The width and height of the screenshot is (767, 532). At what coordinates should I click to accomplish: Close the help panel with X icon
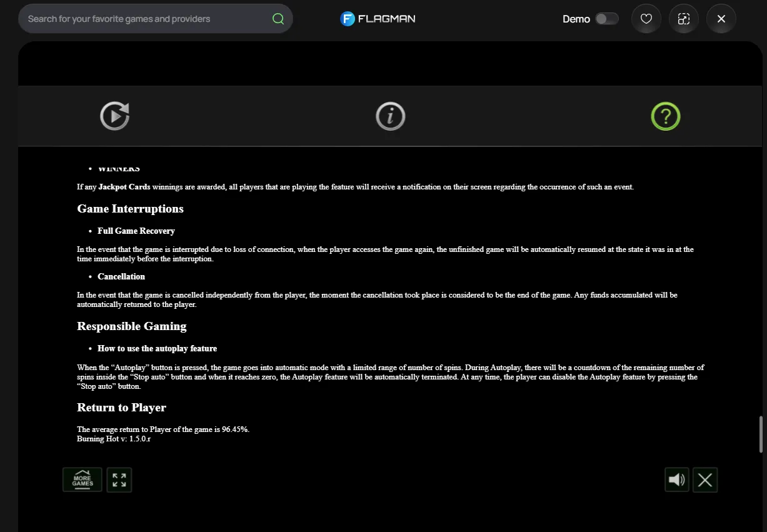705,479
